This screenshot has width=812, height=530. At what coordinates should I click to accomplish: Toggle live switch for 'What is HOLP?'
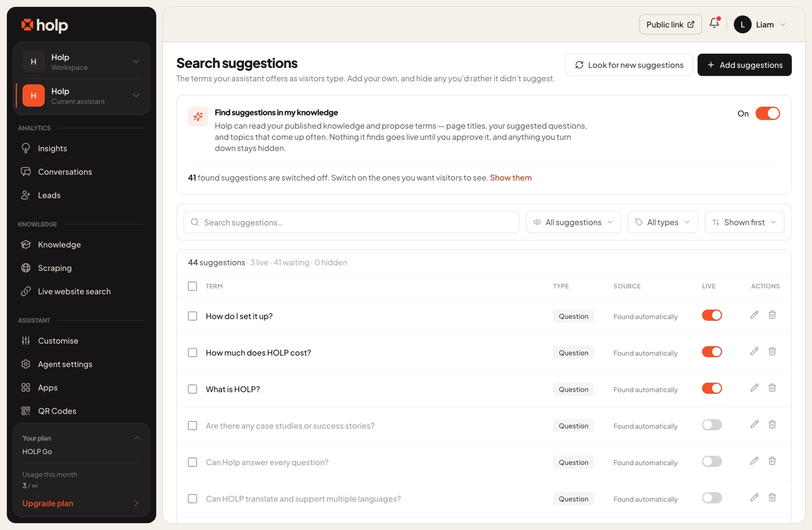(712, 389)
